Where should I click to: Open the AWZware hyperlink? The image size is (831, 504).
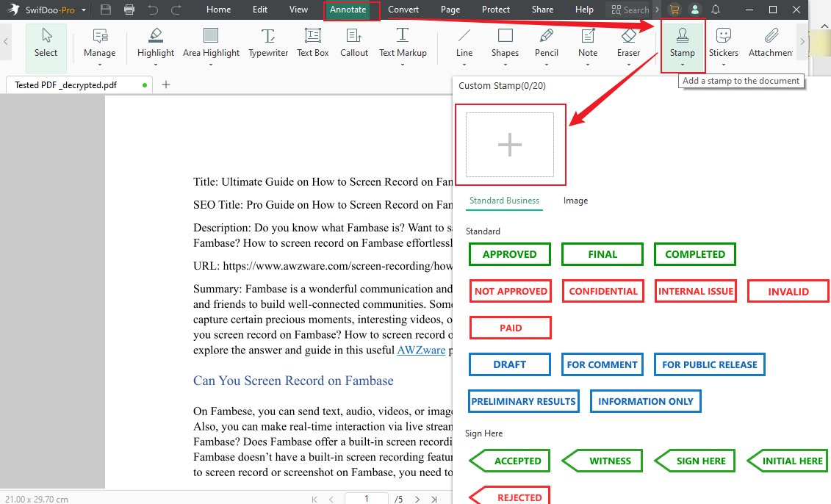(x=421, y=350)
